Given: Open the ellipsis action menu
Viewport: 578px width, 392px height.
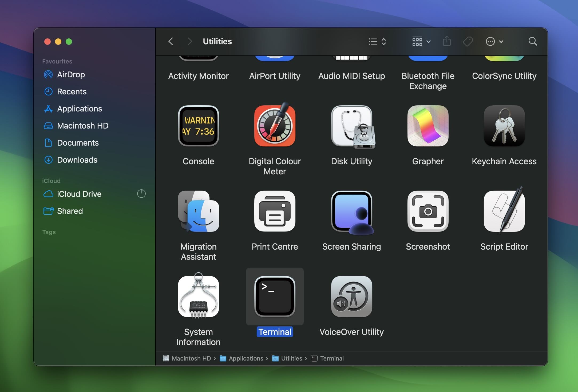Looking at the screenshot, I should coord(494,41).
